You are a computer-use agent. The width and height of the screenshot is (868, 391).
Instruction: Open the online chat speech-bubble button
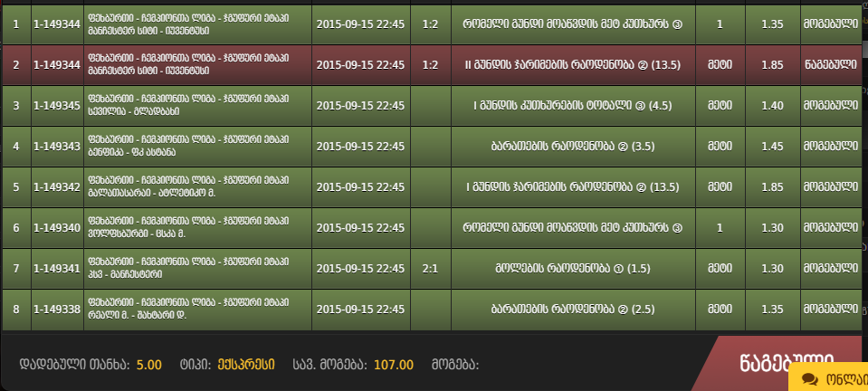(827, 377)
